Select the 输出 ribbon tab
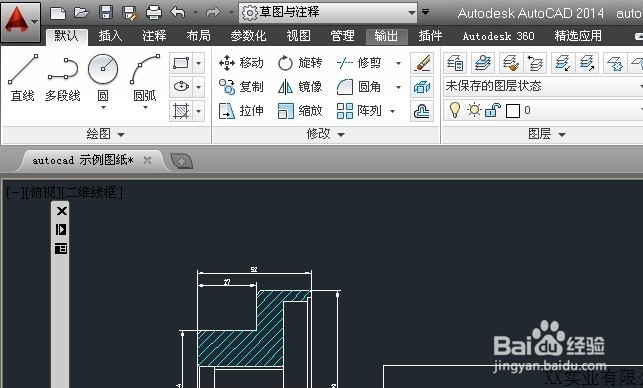 (x=386, y=36)
